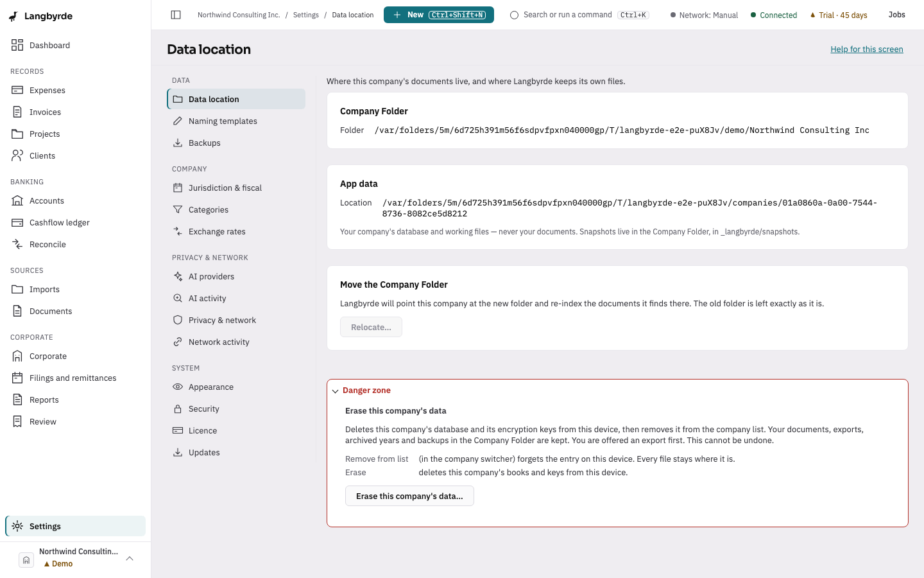924x578 pixels.
Task: Open Filings and remittances
Action: tap(75, 378)
